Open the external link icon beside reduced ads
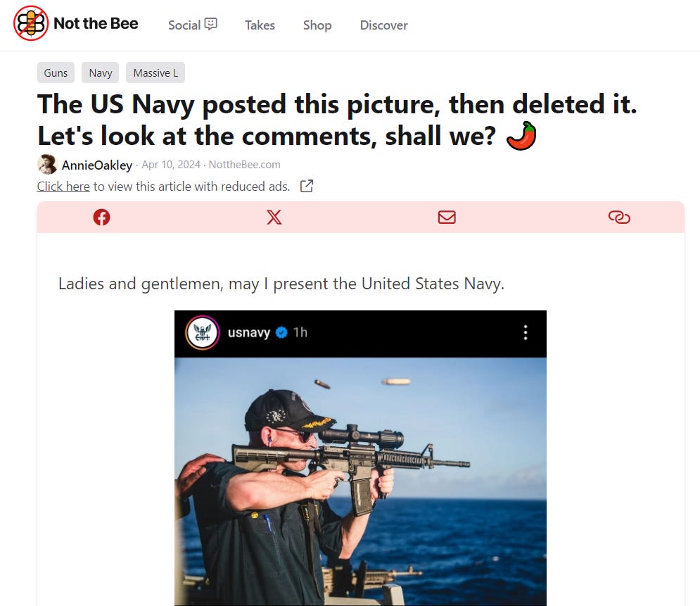 pyautogui.click(x=307, y=187)
